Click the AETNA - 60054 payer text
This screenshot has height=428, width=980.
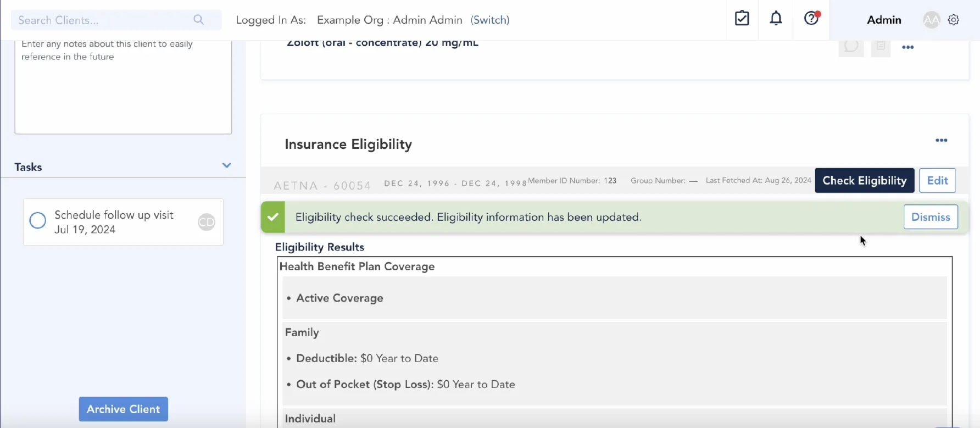click(322, 186)
